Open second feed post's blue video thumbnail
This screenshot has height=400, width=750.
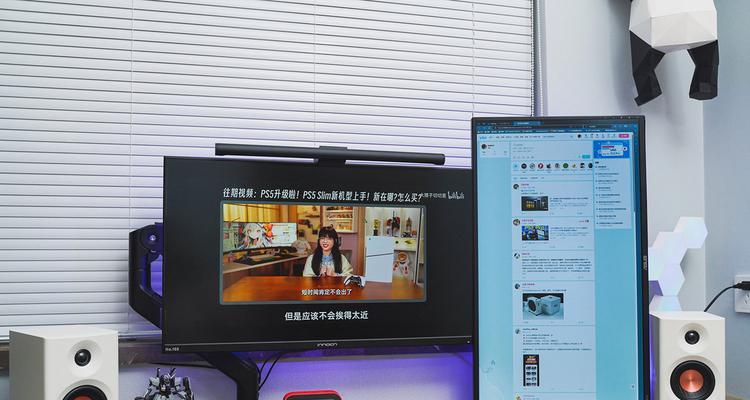(535, 233)
